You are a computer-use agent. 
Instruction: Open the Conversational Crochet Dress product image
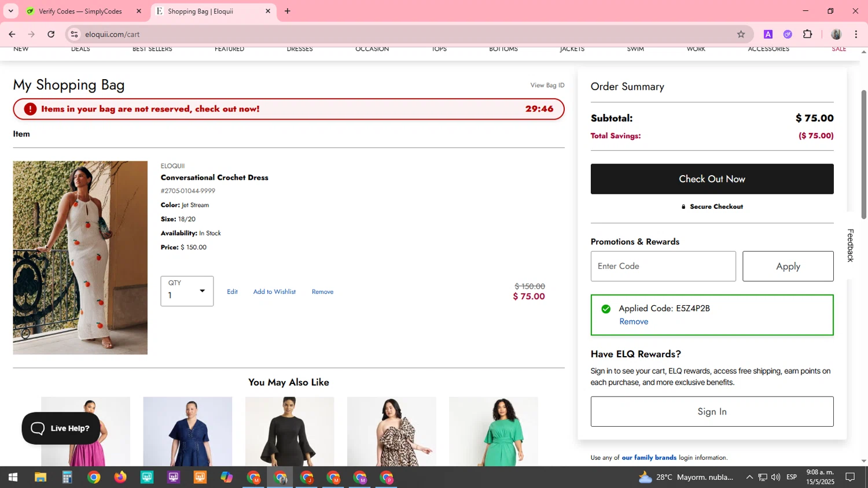pyautogui.click(x=80, y=258)
